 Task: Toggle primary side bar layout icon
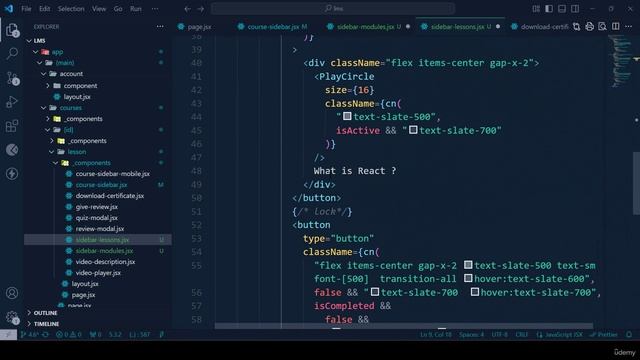coord(549,9)
